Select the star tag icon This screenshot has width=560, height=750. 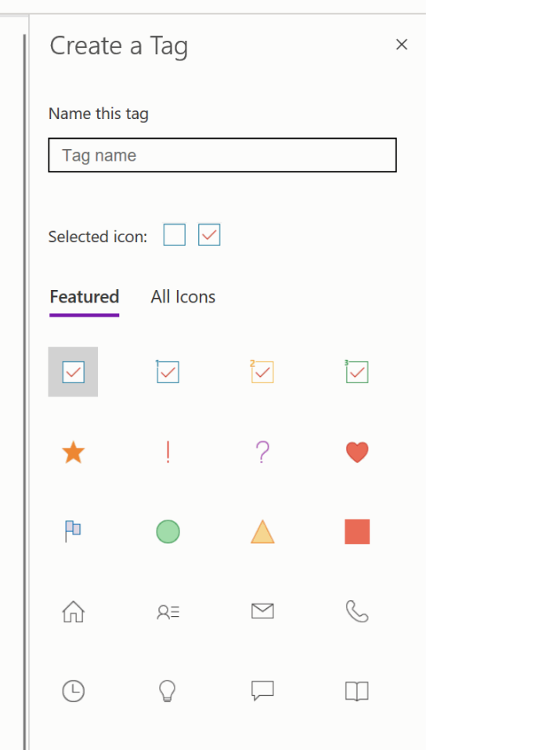coord(73,451)
